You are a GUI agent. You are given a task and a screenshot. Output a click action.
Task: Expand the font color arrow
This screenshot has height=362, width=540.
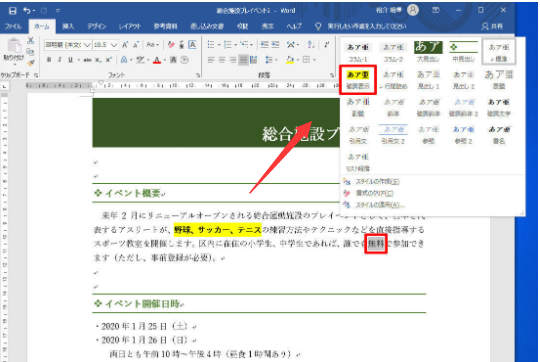pyautogui.click(x=165, y=60)
